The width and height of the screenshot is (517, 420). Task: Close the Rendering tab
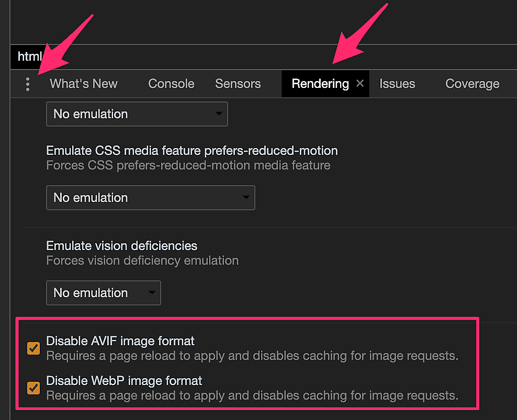tap(360, 84)
